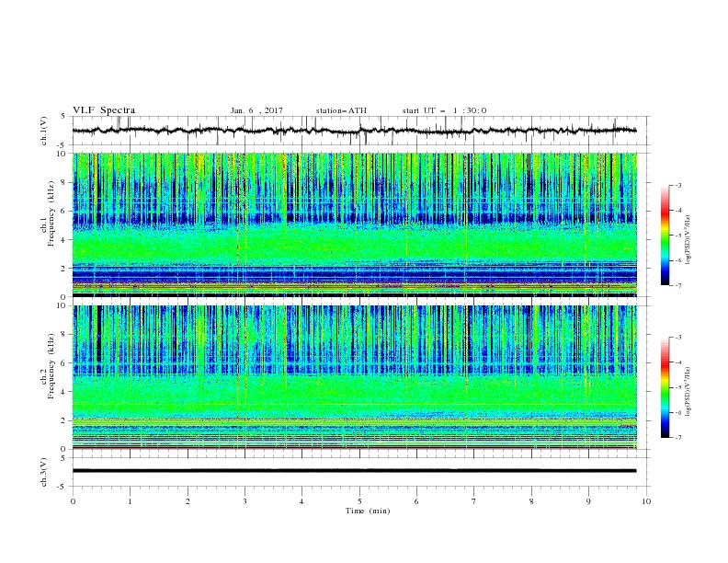Click the ch.2 colorbar "-3" tick value
Viewport: 728px width, 563px height.
click(678, 338)
